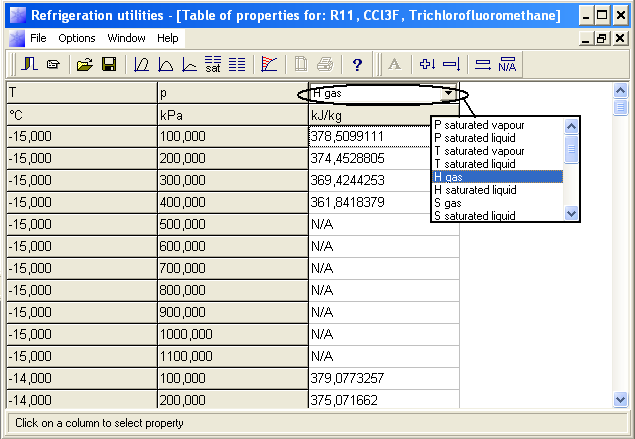The height and width of the screenshot is (439, 635).
Task: Click the property list scrollbar thumb
Action: point(571,149)
